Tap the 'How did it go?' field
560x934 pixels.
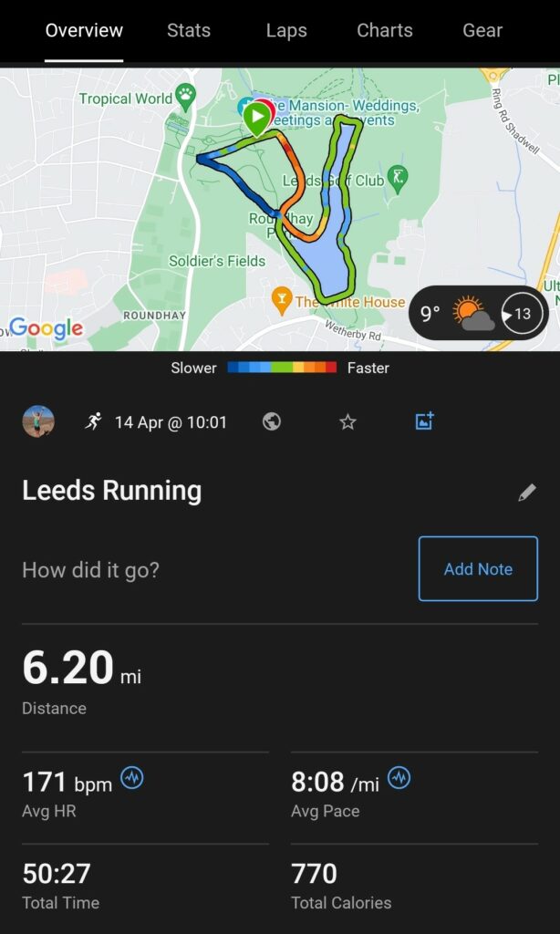point(91,570)
